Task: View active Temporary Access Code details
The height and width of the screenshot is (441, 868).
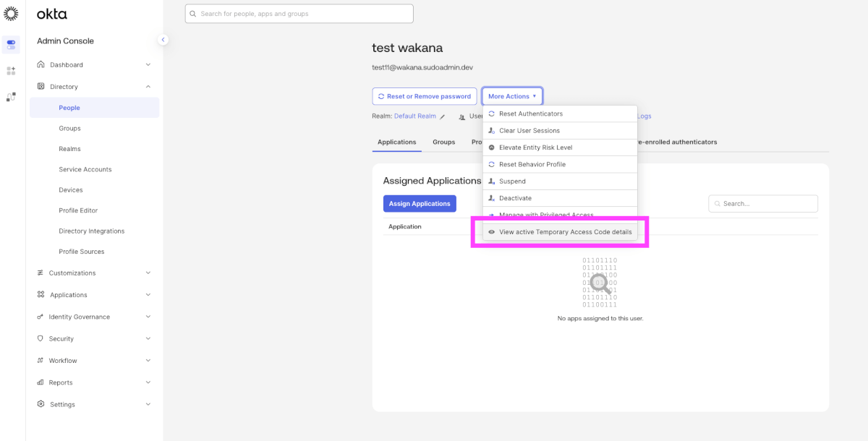Action: 565,232
